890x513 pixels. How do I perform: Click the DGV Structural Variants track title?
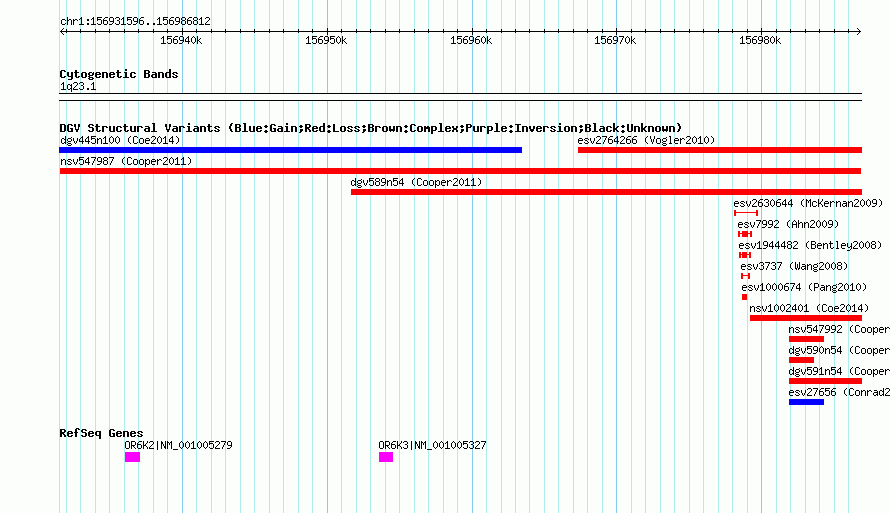point(370,128)
